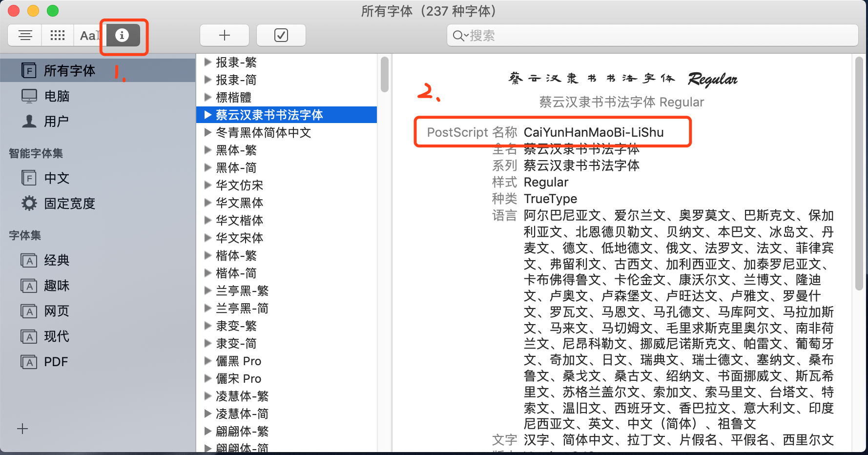Expand the 华文黑体 font family
Image resolution: width=868 pixels, height=455 pixels.
[x=208, y=203]
